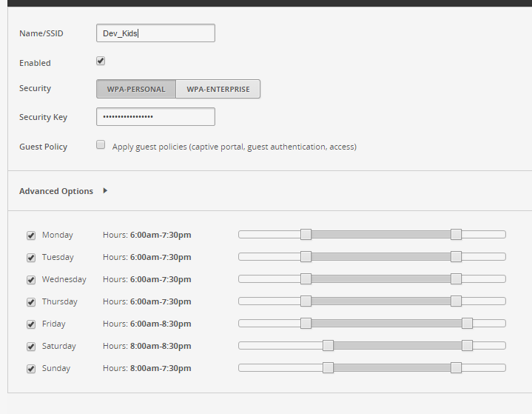Click the Thursday day label

(x=60, y=301)
